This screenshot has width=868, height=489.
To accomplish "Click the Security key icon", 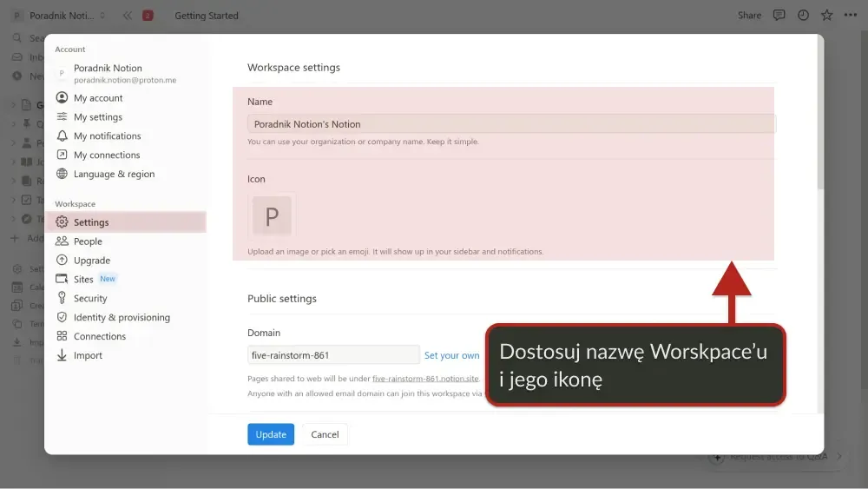I will tap(62, 298).
